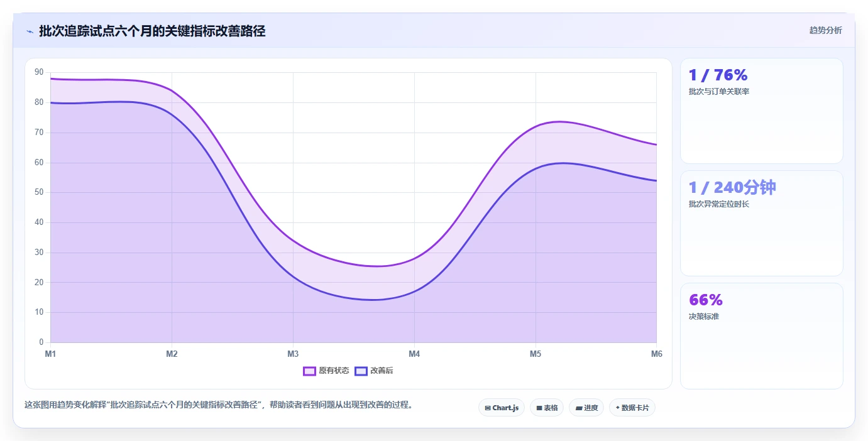The image size is (868, 441).
Task: Click the 1 / 76% value
Action: point(718,75)
